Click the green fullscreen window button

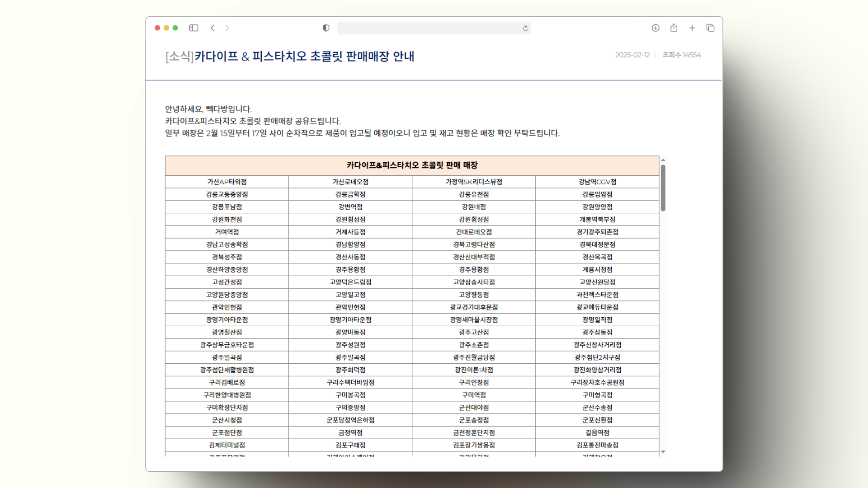175,28
